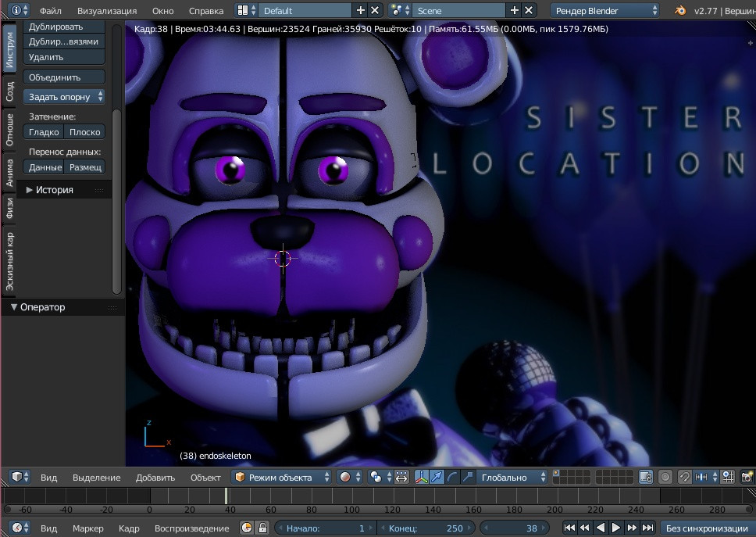This screenshot has width=756, height=537.
Task: Render the OpenGL viewport camera icon
Action: 747,477
